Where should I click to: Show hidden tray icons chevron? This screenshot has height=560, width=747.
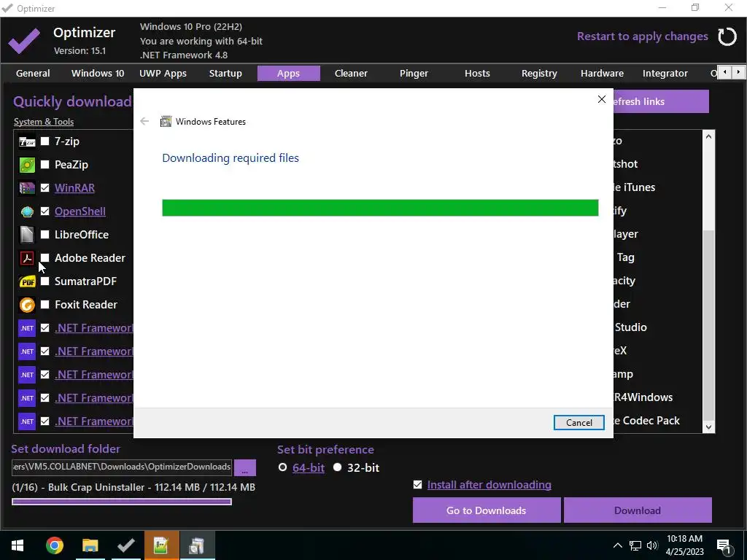click(617, 545)
